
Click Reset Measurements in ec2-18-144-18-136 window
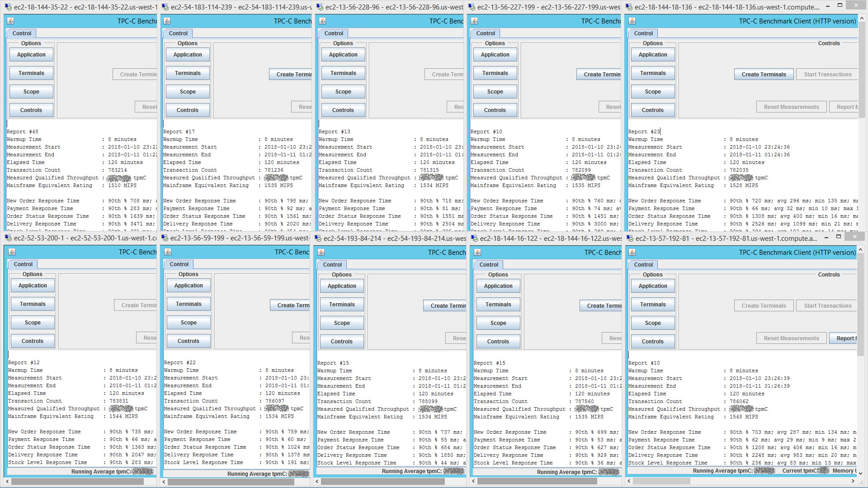(x=791, y=107)
